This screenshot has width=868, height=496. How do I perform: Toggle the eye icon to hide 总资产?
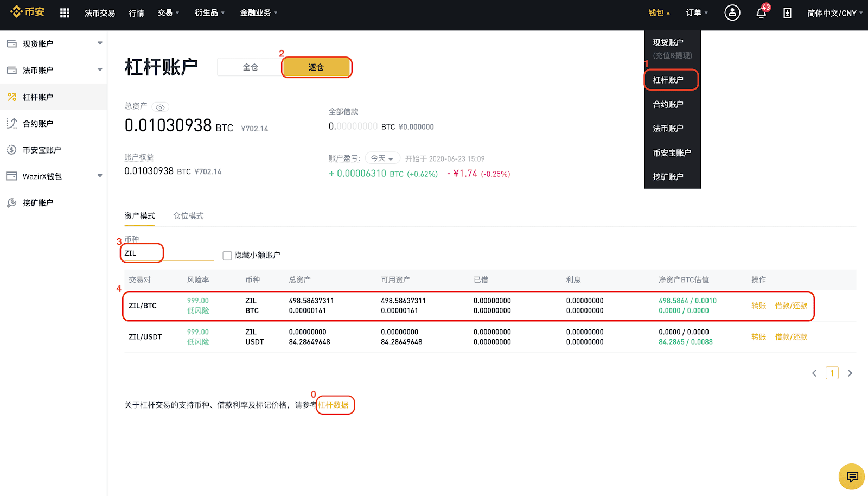pyautogui.click(x=160, y=107)
